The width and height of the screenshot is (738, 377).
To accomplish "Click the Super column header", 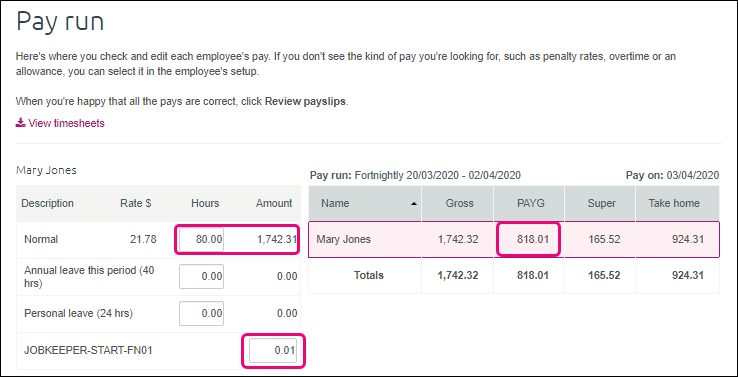I will (x=600, y=203).
